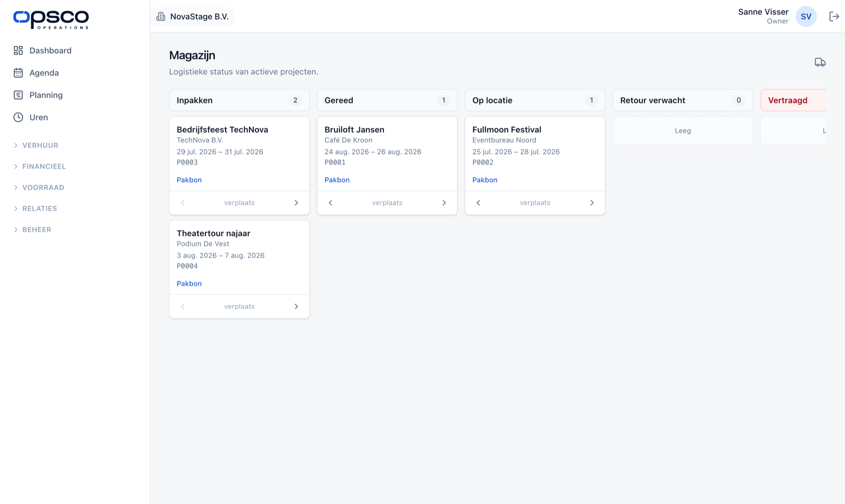This screenshot has width=845, height=504.
Task: Click the Inpakken column header
Action: click(239, 100)
